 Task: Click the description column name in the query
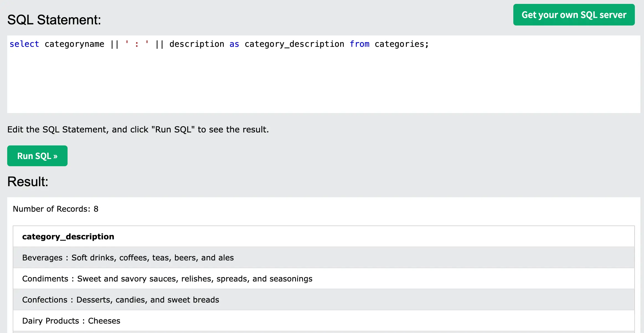tap(197, 44)
